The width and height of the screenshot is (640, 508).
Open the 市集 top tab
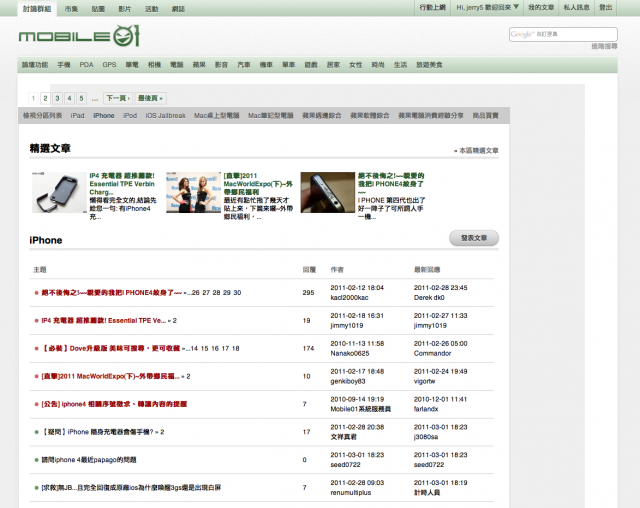coord(71,9)
